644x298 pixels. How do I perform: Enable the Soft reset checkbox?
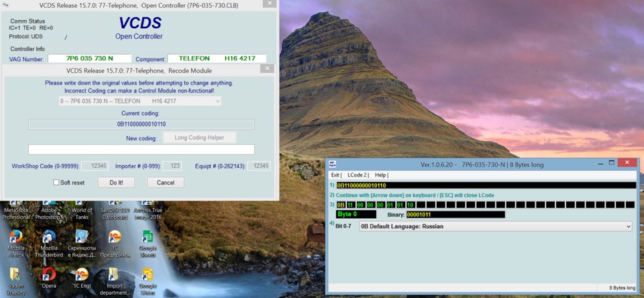point(56,183)
